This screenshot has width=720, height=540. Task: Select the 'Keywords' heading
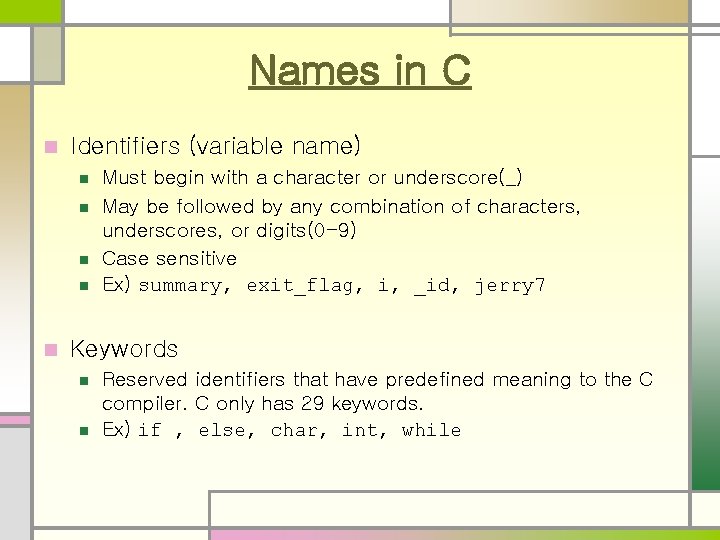[124, 349]
